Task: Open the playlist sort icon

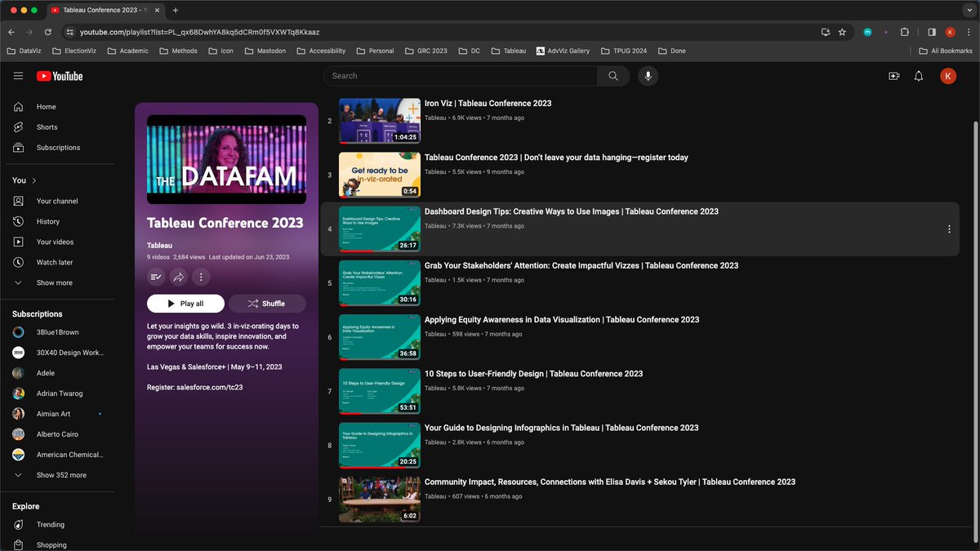Action: point(155,277)
